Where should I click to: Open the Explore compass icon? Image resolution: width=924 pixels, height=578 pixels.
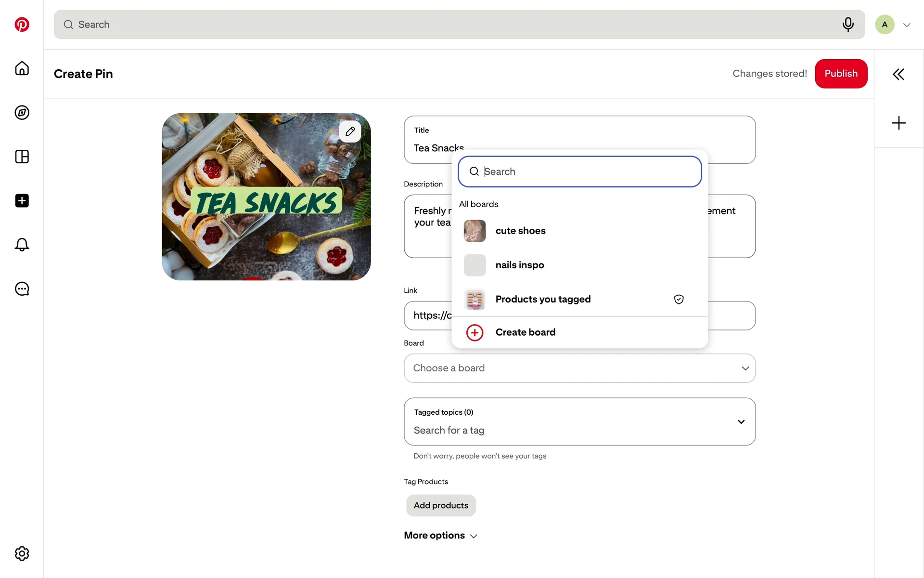(x=22, y=113)
